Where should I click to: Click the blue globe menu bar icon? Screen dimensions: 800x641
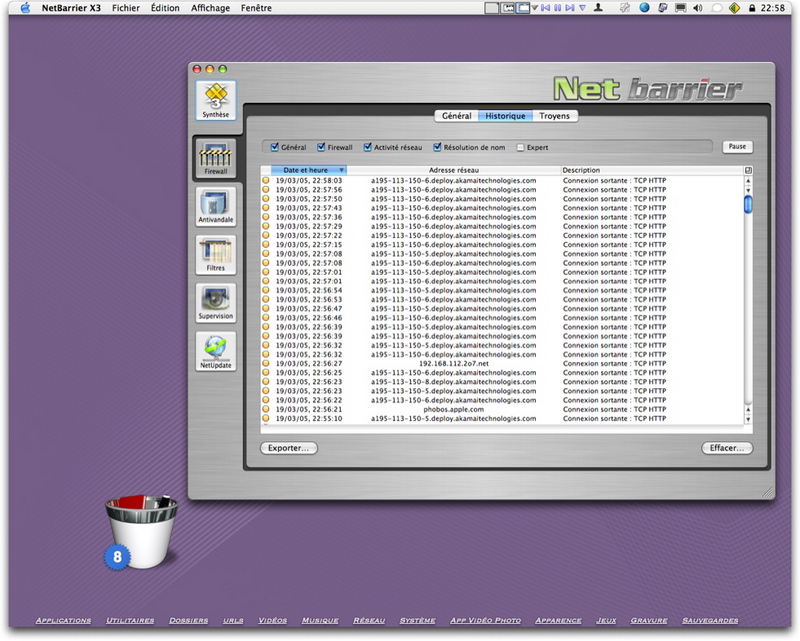(644, 8)
